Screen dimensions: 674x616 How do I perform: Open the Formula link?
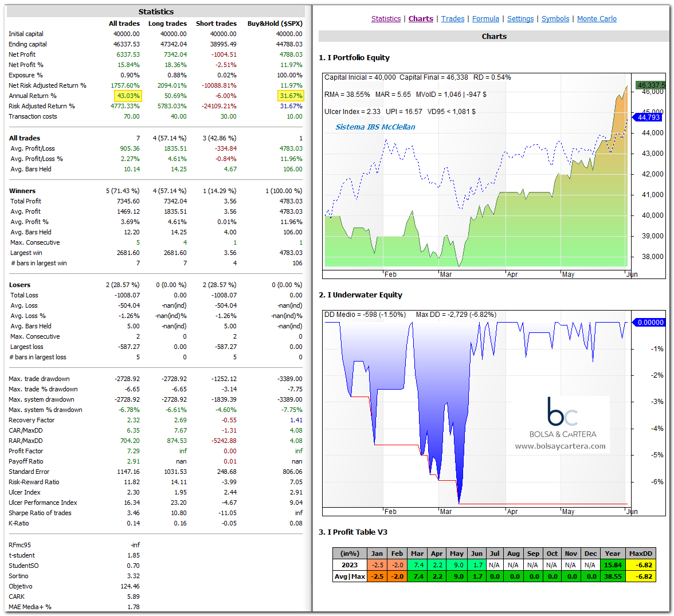(485, 18)
